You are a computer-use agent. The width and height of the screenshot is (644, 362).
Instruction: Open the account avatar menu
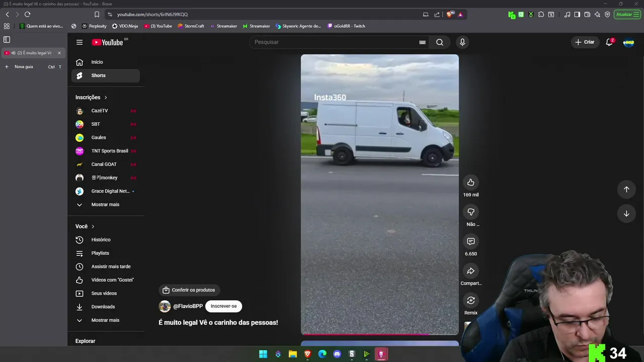coord(628,42)
